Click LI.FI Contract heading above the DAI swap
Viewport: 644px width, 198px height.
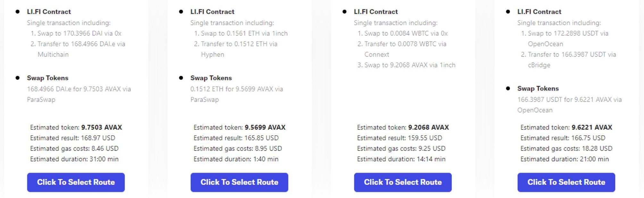pyautogui.click(x=49, y=12)
